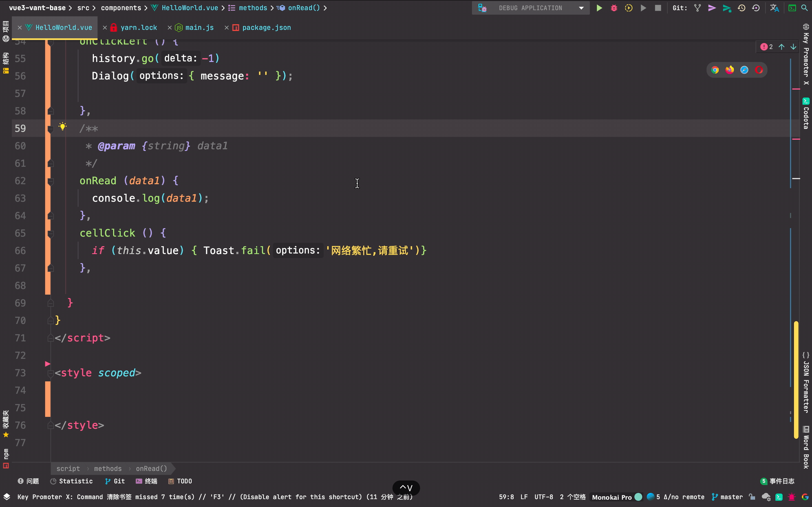Click the intention lightbulb on line 59
Screen dimensions: 812x507
(x=63, y=126)
